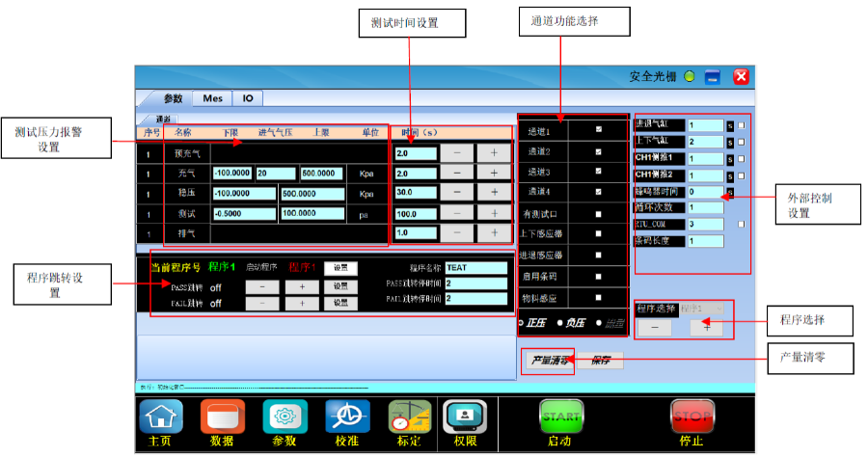Decrease 稳压 time with minus button
This screenshot has width=868, height=457.
pyautogui.click(x=457, y=193)
